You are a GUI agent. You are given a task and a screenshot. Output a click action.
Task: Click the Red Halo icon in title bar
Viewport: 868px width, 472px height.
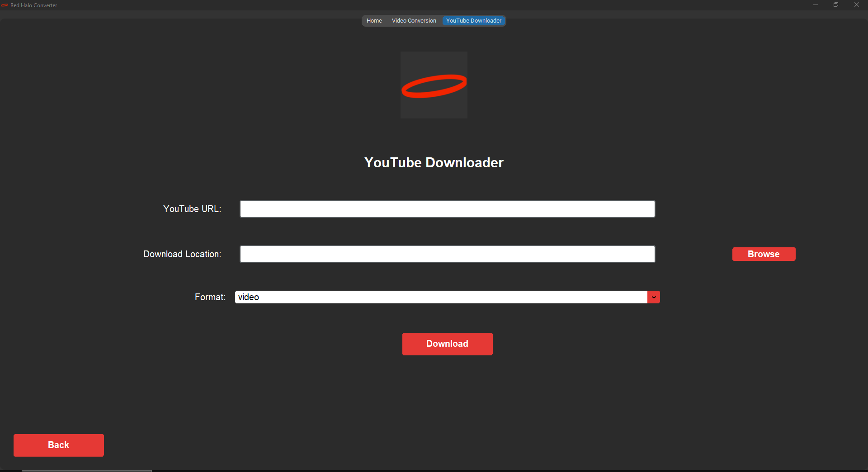click(x=5, y=5)
